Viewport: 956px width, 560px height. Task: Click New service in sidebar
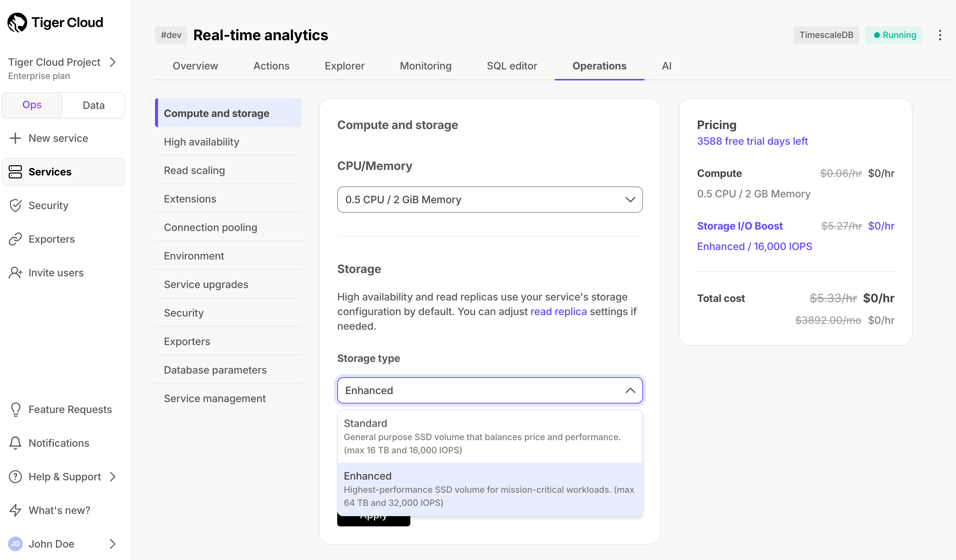(x=58, y=138)
